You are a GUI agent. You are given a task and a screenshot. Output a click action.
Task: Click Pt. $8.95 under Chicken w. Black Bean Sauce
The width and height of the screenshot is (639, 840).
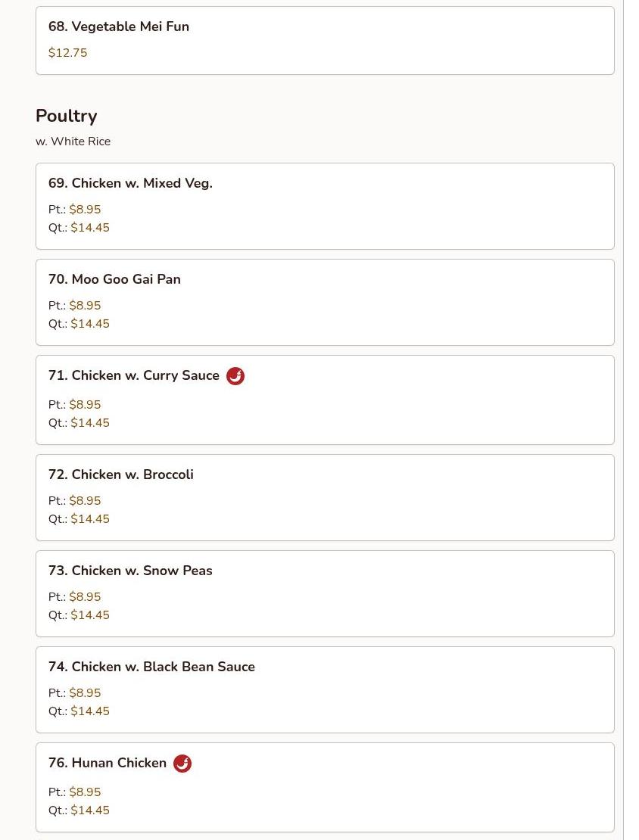tap(85, 693)
